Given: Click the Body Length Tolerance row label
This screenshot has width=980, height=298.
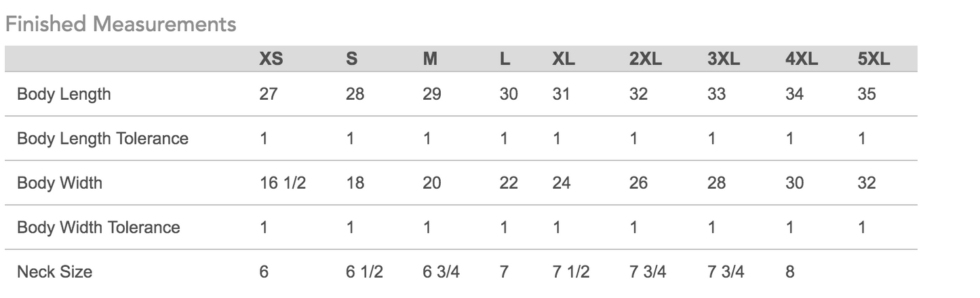Looking at the screenshot, I should (x=102, y=138).
